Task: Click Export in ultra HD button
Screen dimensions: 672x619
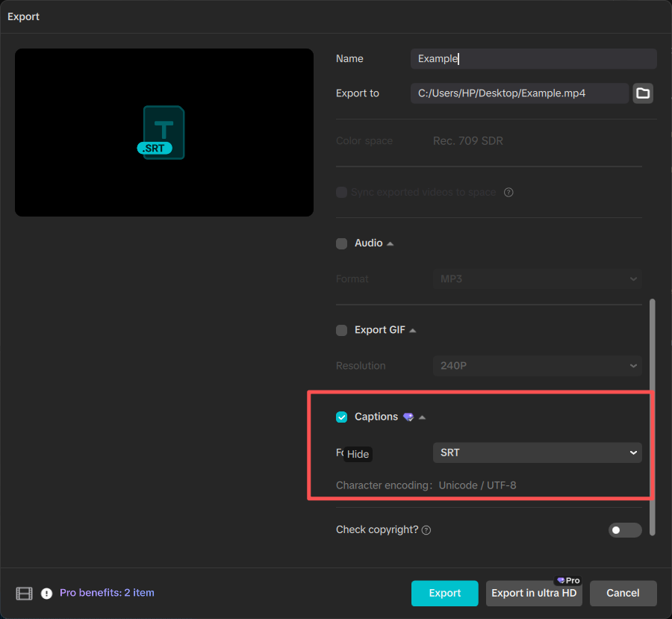Action: [x=534, y=594]
